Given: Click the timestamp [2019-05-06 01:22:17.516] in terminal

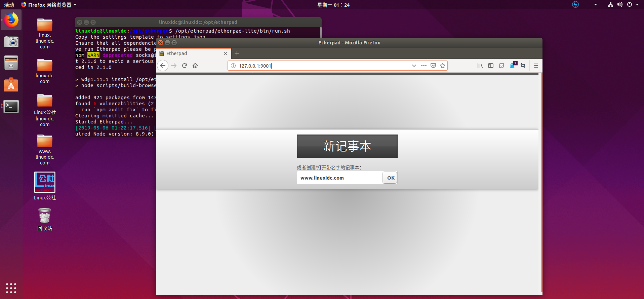Looking at the screenshot, I should (x=113, y=128).
